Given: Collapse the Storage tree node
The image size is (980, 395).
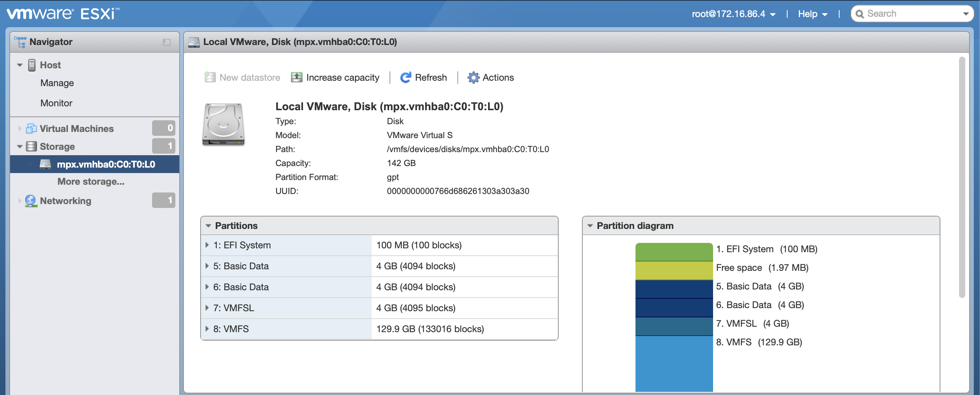Looking at the screenshot, I should (20, 147).
